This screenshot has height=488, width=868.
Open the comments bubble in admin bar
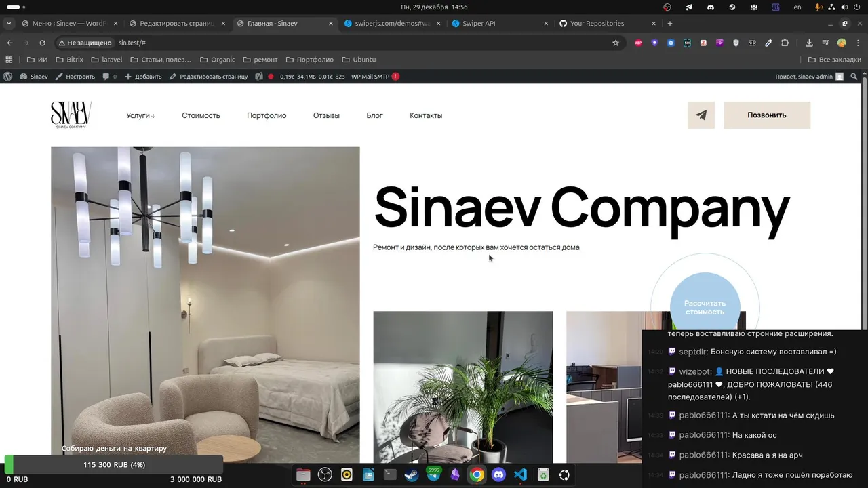109,77
